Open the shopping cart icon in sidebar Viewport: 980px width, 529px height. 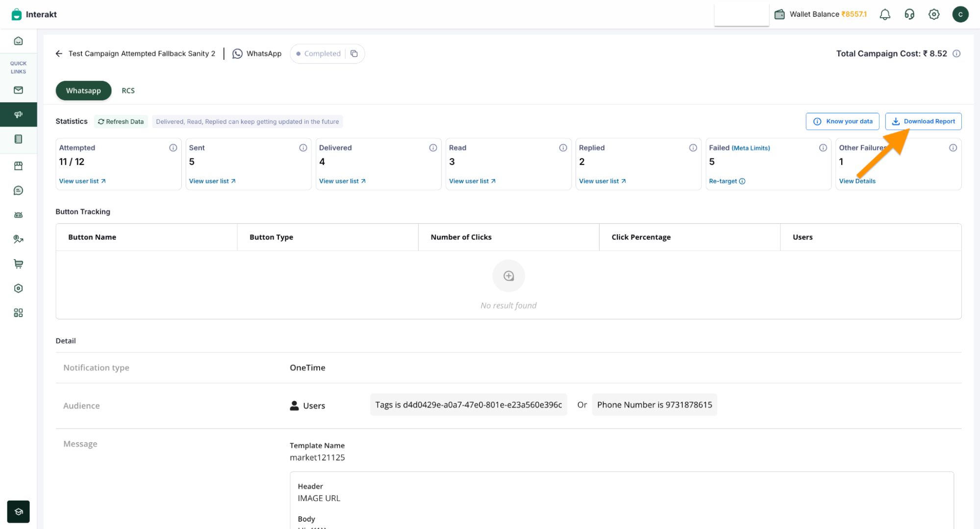pos(18,264)
